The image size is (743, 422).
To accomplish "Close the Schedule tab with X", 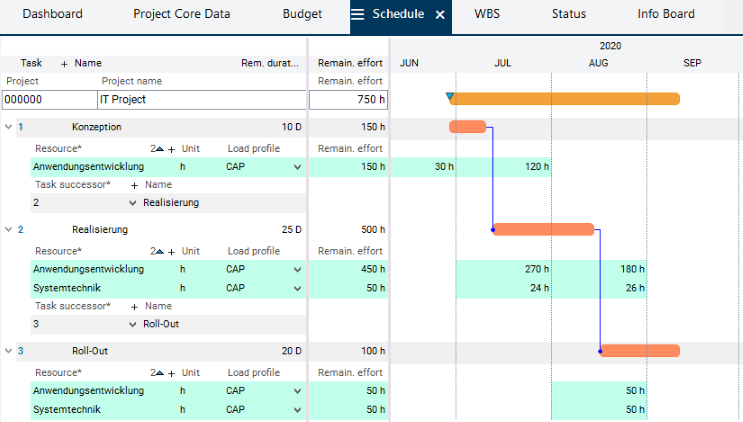I will coord(440,15).
